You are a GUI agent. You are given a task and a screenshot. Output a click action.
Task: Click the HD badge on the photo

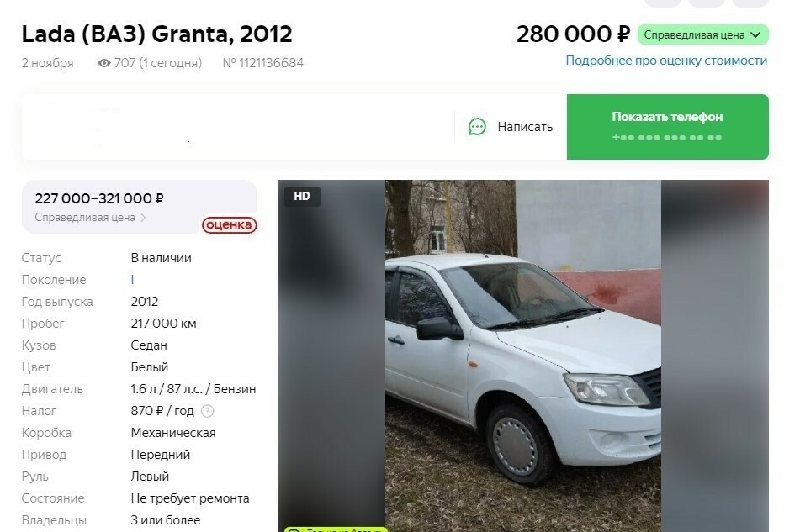(301, 196)
